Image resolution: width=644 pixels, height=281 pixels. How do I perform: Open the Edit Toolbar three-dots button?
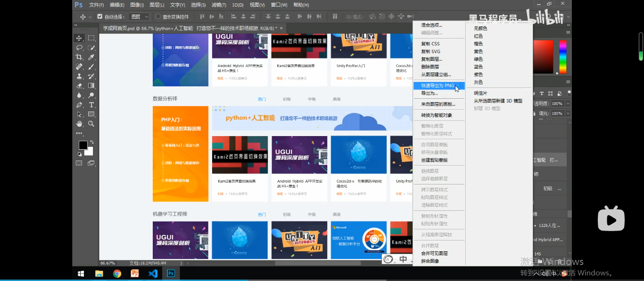(79, 133)
